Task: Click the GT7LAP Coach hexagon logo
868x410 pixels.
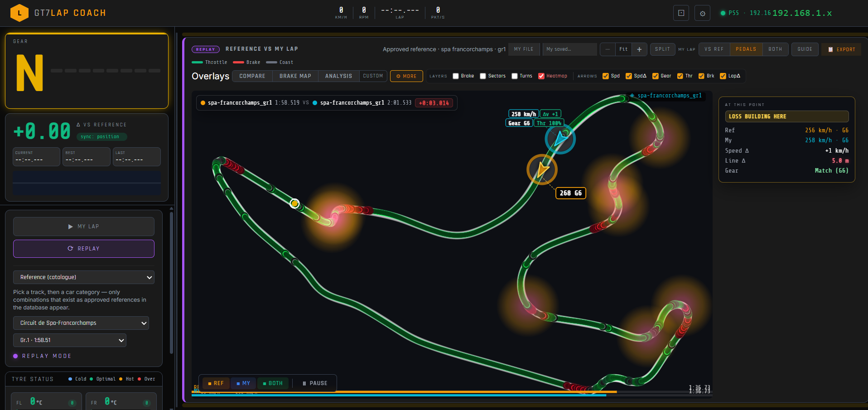Action: 19,13
